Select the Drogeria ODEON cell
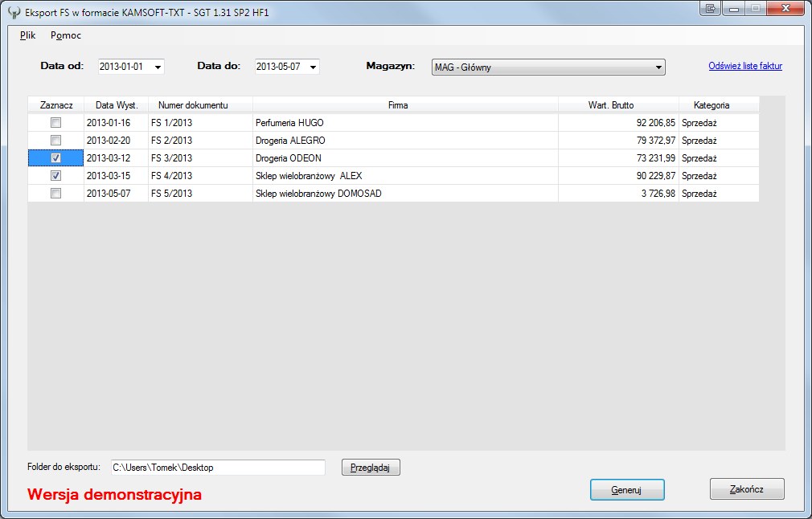The width and height of the screenshot is (812, 519). (x=405, y=157)
